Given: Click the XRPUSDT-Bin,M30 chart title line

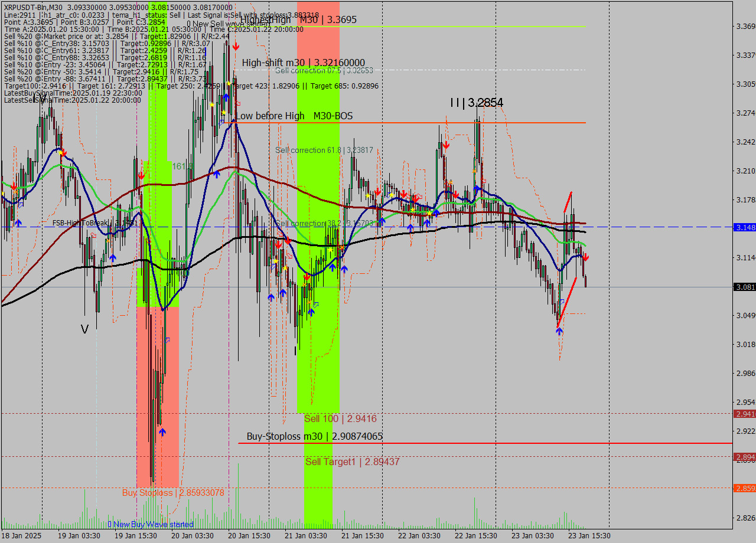Looking at the screenshot, I should pos(118,6).
